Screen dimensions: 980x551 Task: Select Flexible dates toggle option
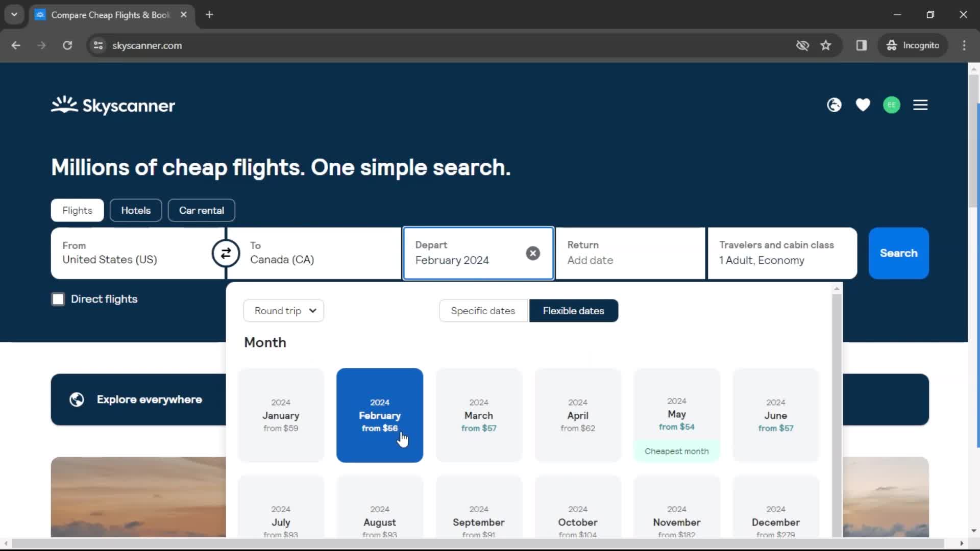point(574,310)
